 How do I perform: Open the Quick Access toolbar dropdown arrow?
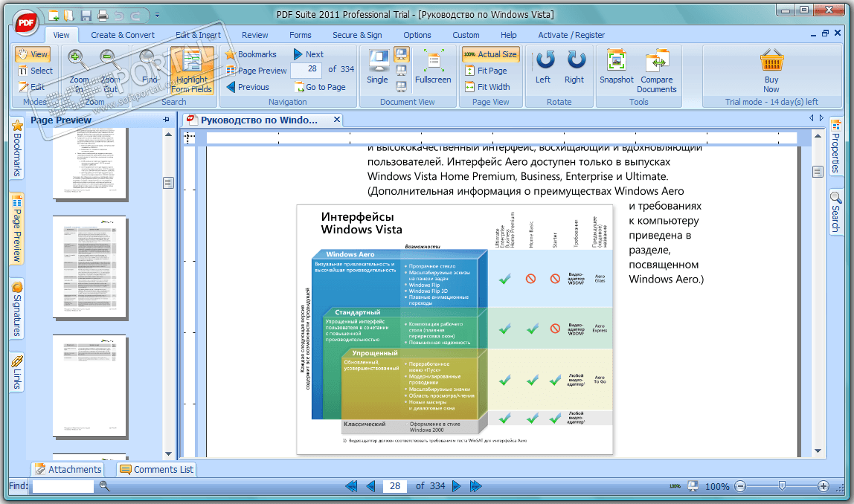coord(157,15)
